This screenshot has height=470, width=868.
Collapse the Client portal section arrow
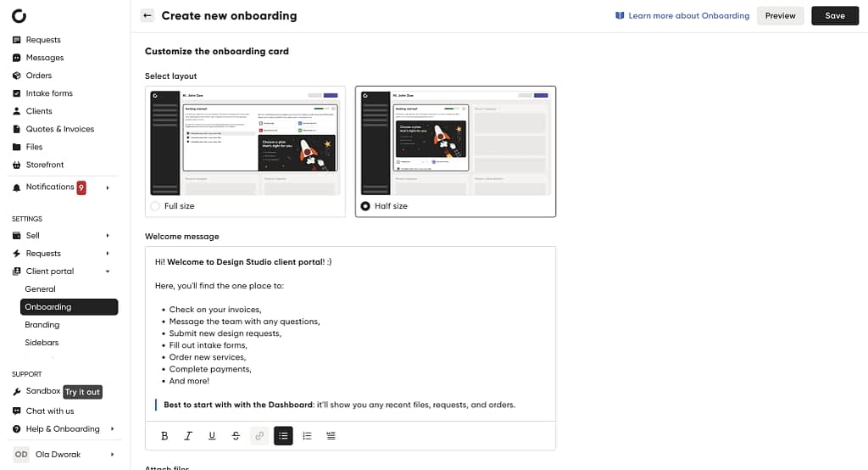[108, 271]
